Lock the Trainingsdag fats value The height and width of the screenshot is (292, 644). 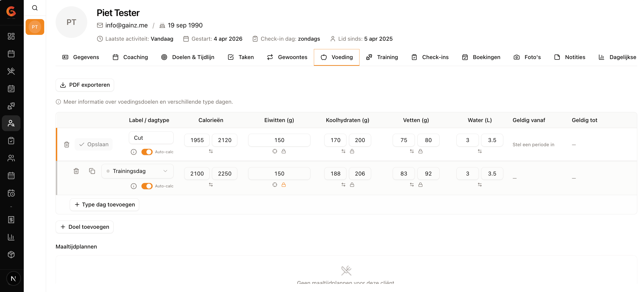click(x=420, y=185)
